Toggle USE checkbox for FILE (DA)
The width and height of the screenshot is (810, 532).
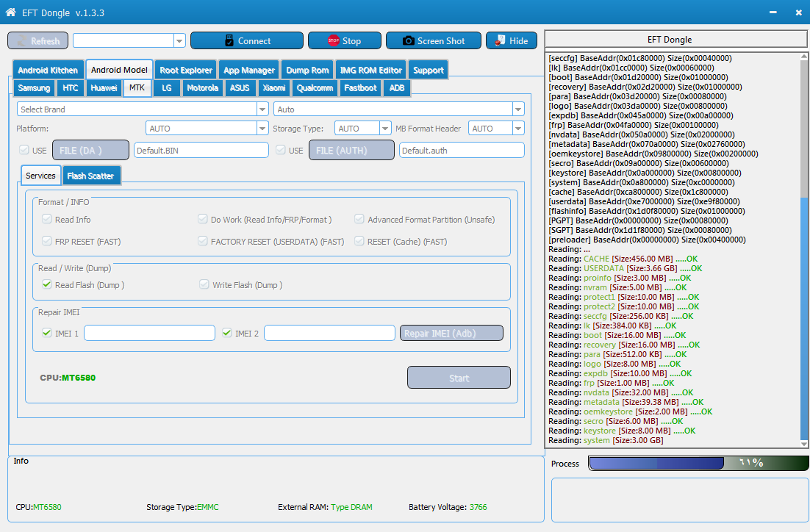point(24,150)
